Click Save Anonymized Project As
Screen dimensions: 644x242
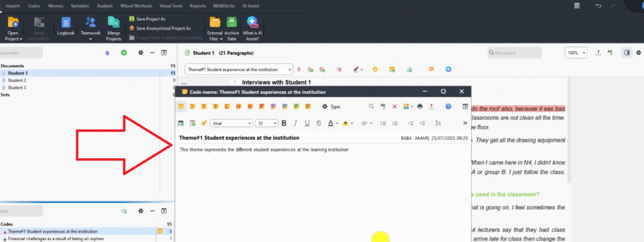(x=160, y=28)
